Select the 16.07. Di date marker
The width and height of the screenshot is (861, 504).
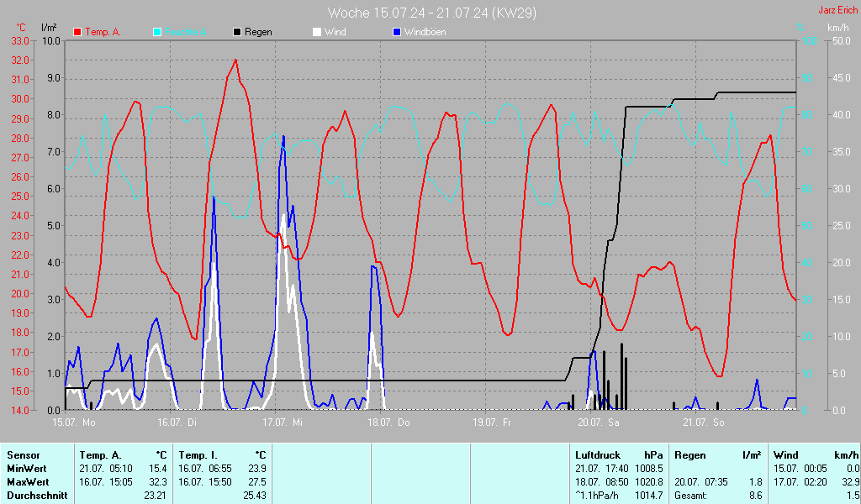pos(177,423)
